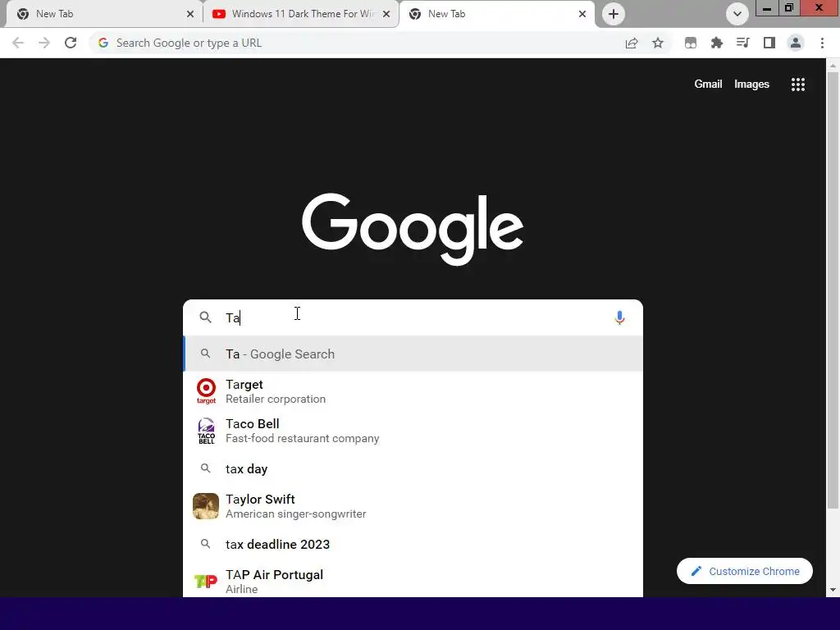Screen dimensions: 840x630
Task: Close the active New Tab
Action: point(582,14)
